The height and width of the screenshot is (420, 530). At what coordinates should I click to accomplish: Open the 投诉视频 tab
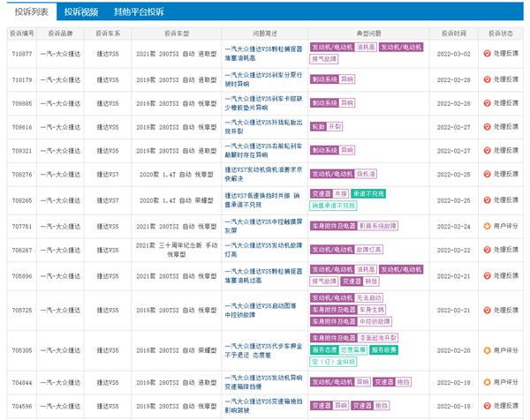tap(81, 11)
